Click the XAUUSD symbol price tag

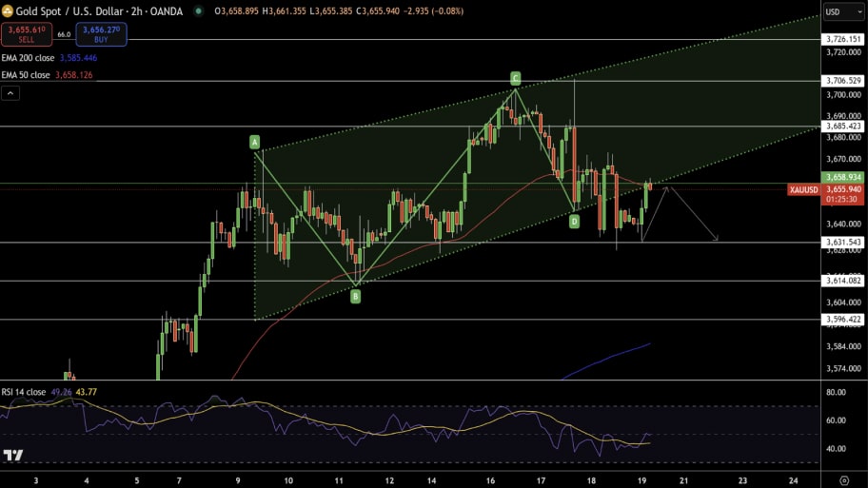(804, 190)
